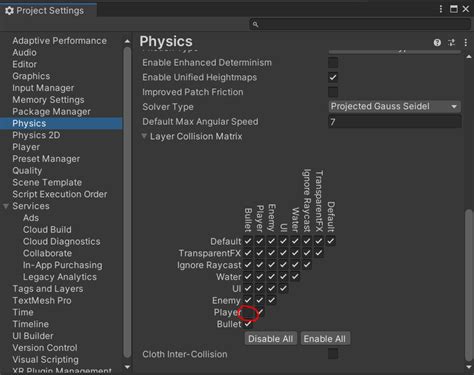Click Disable All button
This screenshot has width=474, height=375.
coord(270,339)
